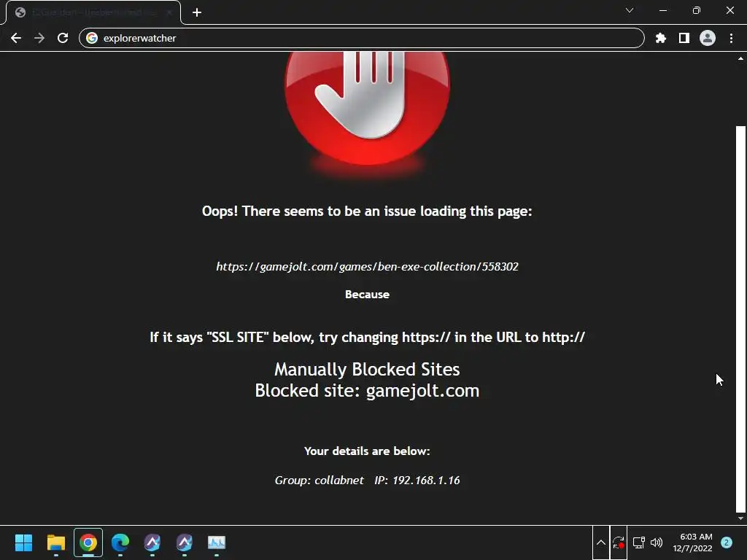Viewport: 747px width, 560px height.
Task: Click the Google icon in the address bar
Action: coord(92,38)
